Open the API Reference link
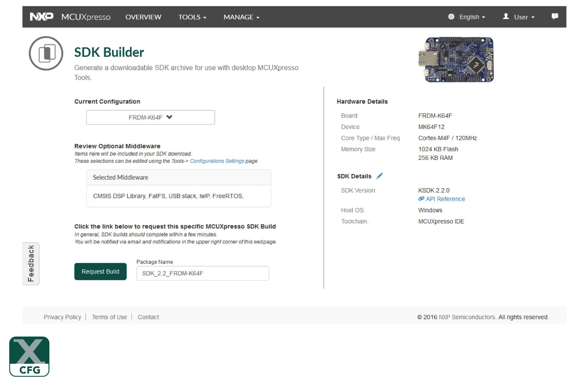The height and width of the screenshot is (386, 588). pos(445,199)
